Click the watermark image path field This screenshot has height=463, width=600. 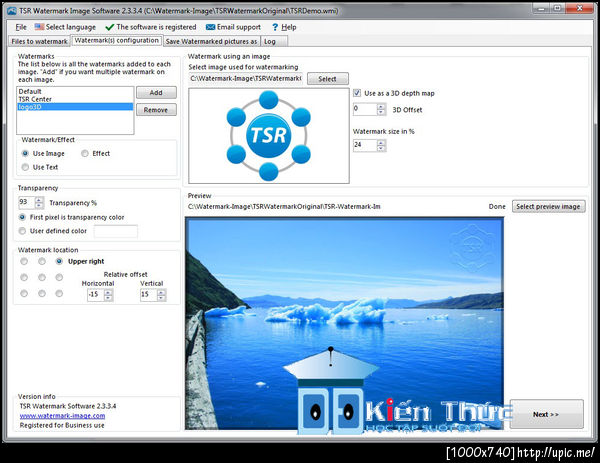click(246, 78)
